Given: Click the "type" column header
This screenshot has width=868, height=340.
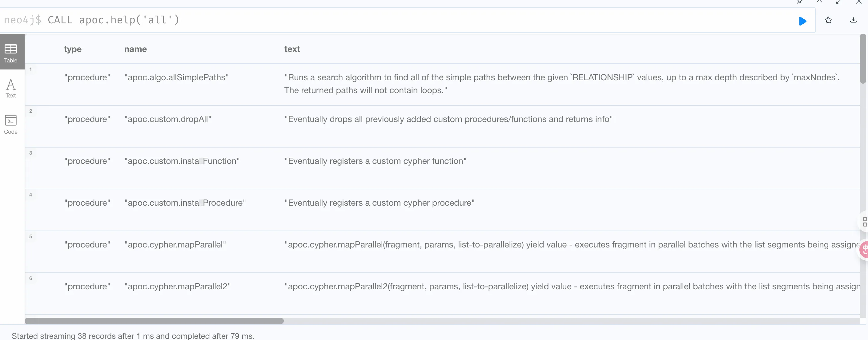Looking at the screenshot, I should tap(73, 49).
